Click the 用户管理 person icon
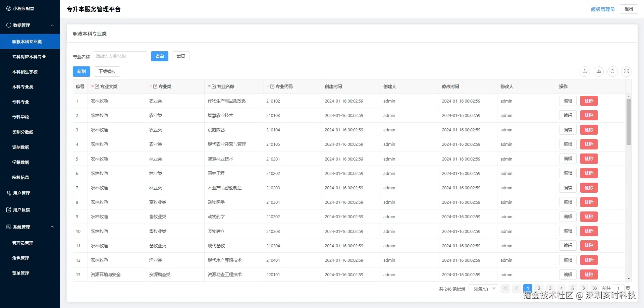Viewport: 644px width, 308px height. coord(9,193)
